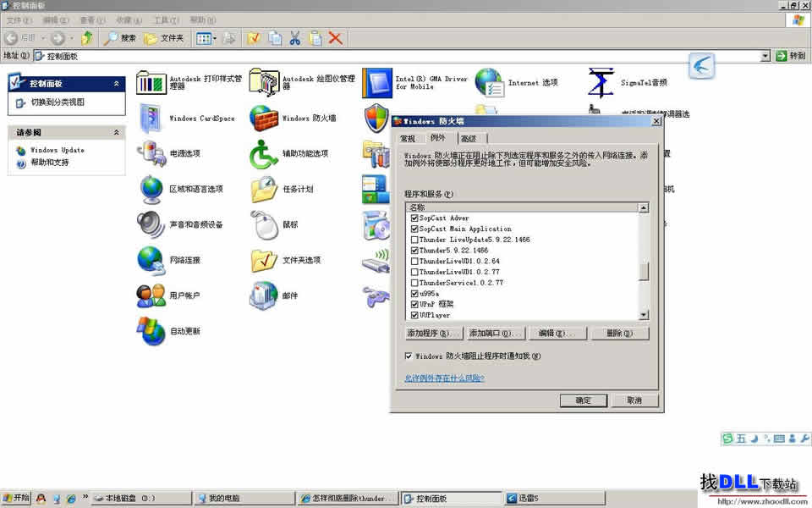Image resolution: width=812 pixels, height=508 pixels.
Task: Click the 添加程序 button
Action: (433, 334)
